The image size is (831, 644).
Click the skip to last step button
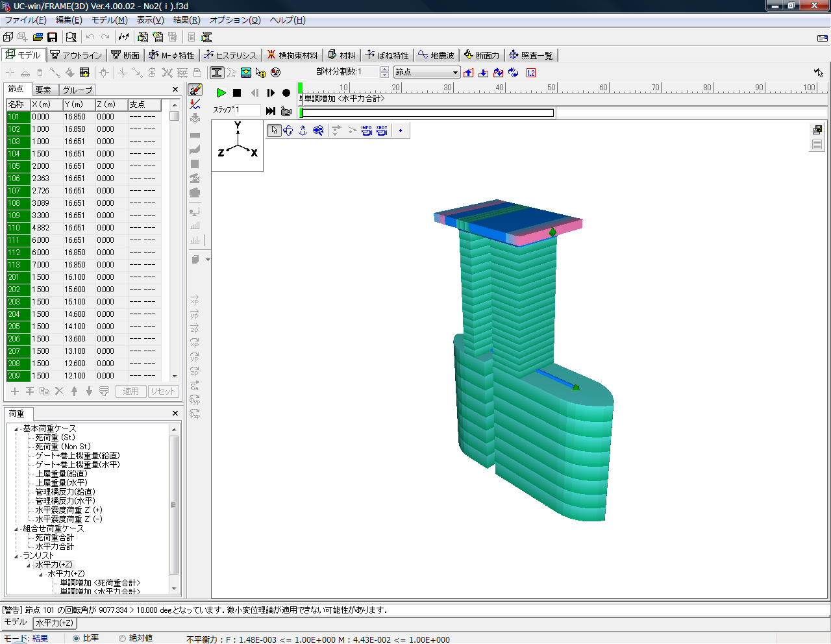tap(271, 111)
